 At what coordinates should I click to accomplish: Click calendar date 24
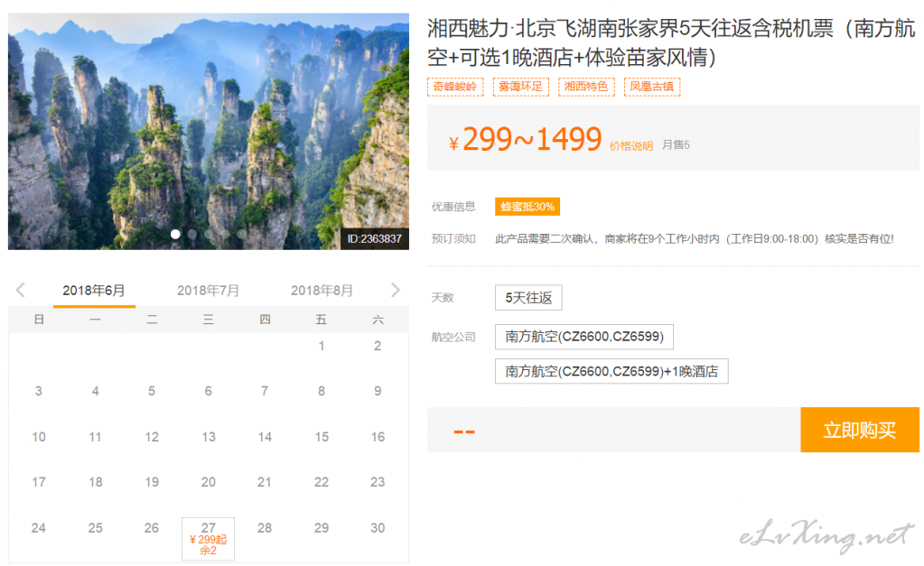click(x=38, y=528)
